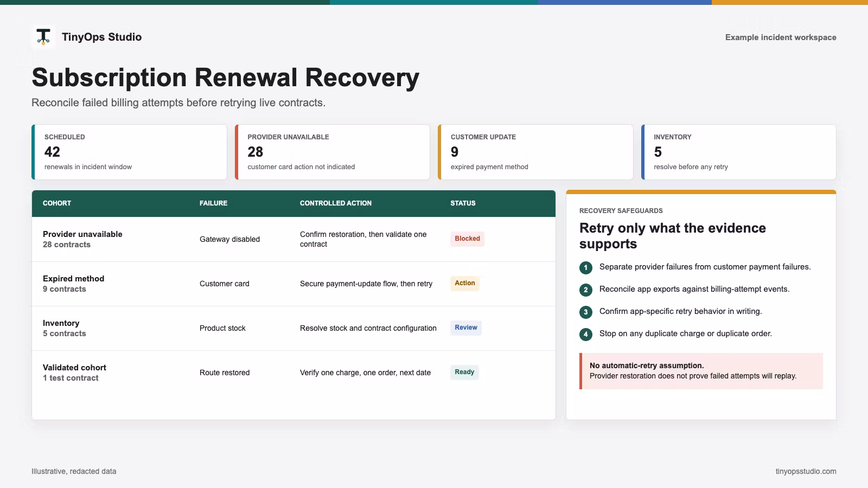Click the TinyOps Studio logo icon
The width and height of the screenshot is (868, 488).
click(x=43, y=37)
